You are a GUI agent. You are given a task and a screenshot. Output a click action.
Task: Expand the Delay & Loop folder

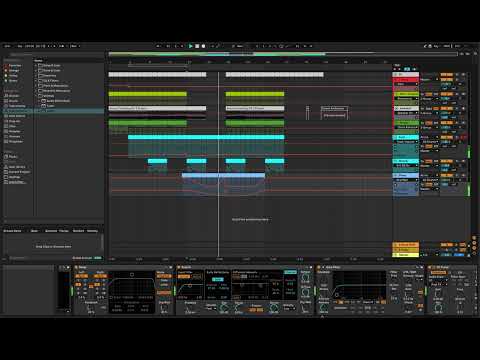[36, 66]
